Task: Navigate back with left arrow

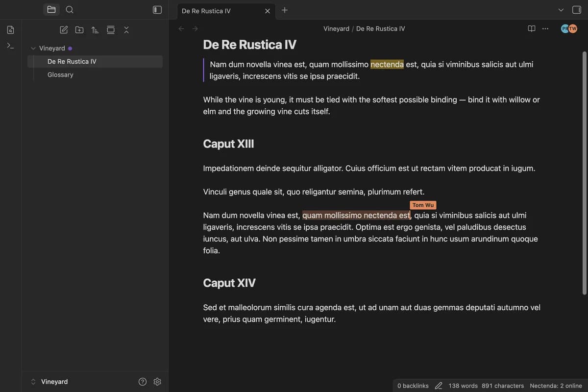Action: coord(181,29)
